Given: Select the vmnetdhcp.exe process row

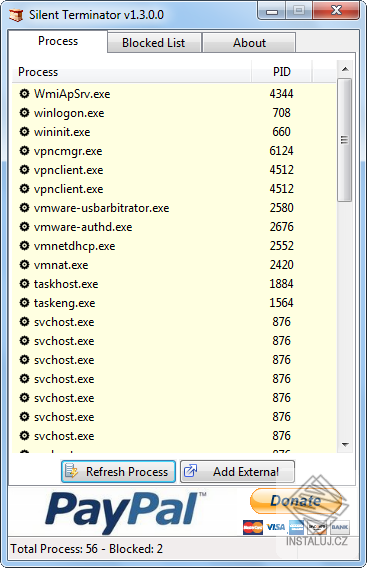Looking at the screenshot, I should pyautogui.click(x=174, y=246).
